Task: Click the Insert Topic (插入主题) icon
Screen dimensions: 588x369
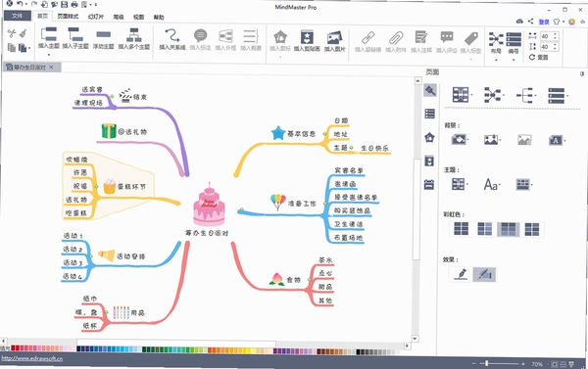Action: pos(49,34)
